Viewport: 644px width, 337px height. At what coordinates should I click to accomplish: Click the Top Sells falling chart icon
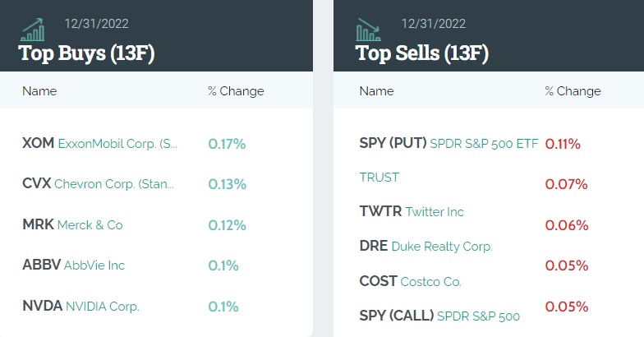click(x=368, y=30)
